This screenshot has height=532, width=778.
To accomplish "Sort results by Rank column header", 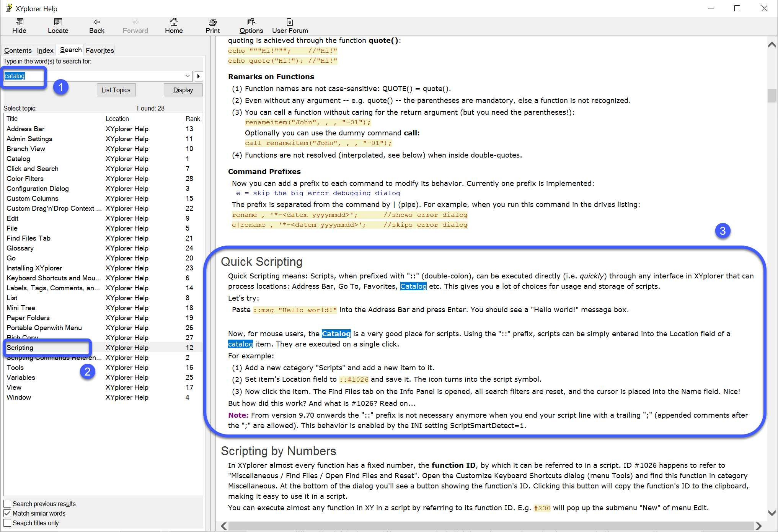I will pyautogui.click(x=192, y=119).
